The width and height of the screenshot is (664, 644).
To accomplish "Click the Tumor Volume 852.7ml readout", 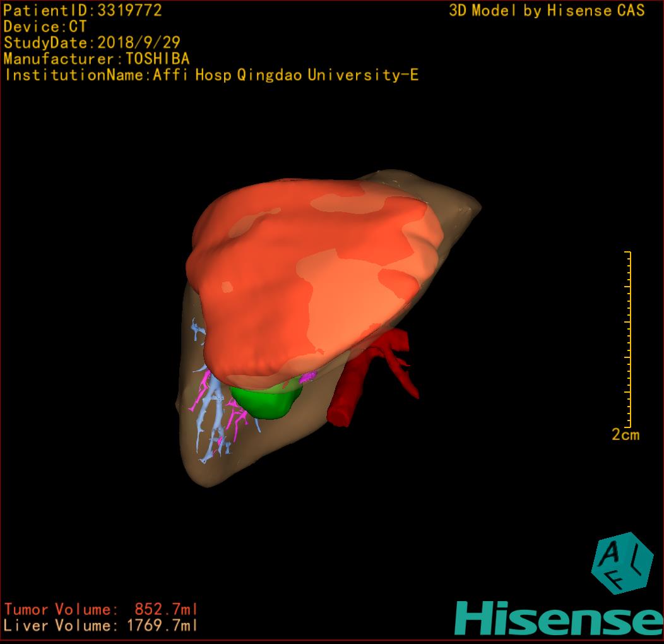I will tap(101, 609).
